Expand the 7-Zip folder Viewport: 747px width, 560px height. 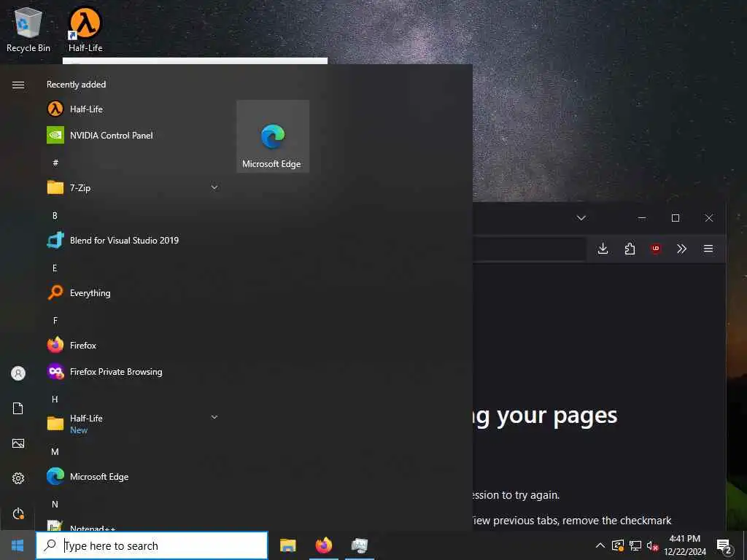coord(214,187)
